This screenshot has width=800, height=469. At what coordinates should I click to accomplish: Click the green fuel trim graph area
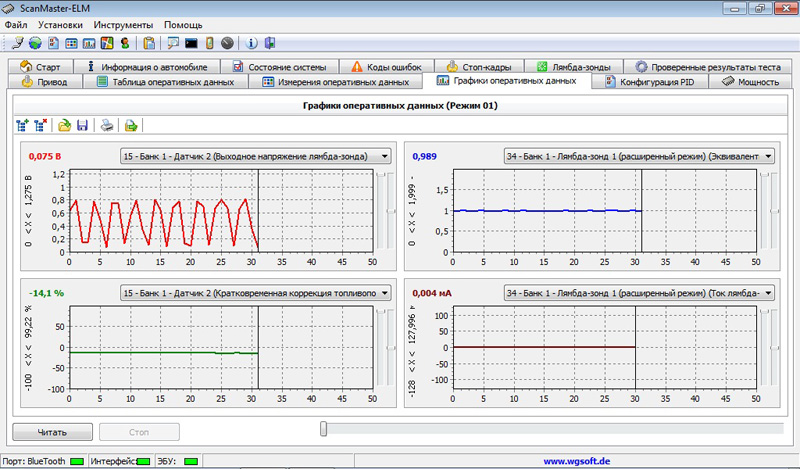pyautogui.click(x=221, y=348)
